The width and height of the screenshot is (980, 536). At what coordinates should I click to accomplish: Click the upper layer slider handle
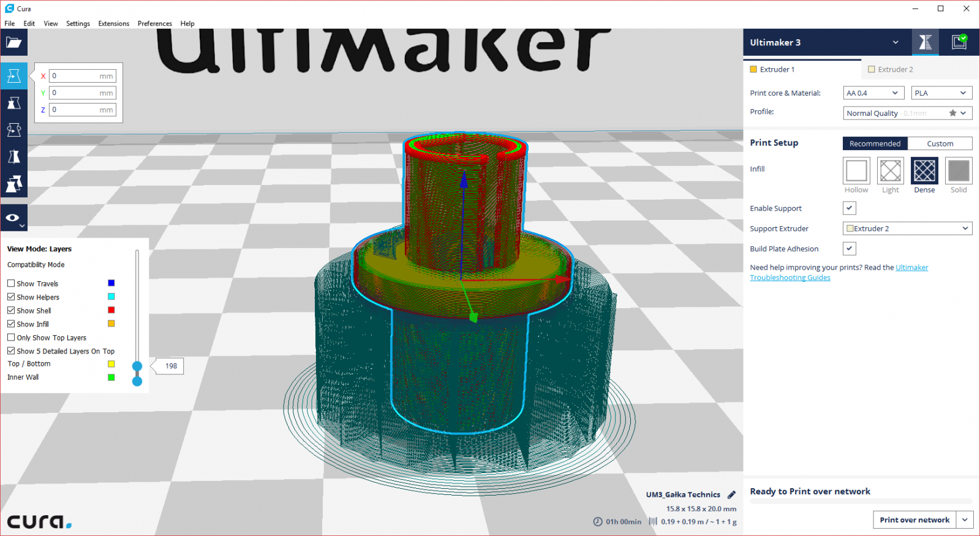tap(137, 366)
